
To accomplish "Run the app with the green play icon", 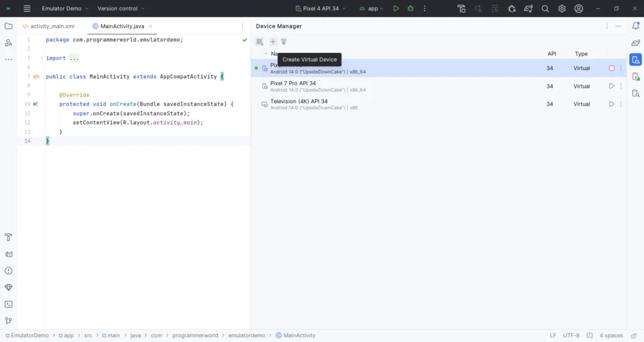I will tap(396, 9).
